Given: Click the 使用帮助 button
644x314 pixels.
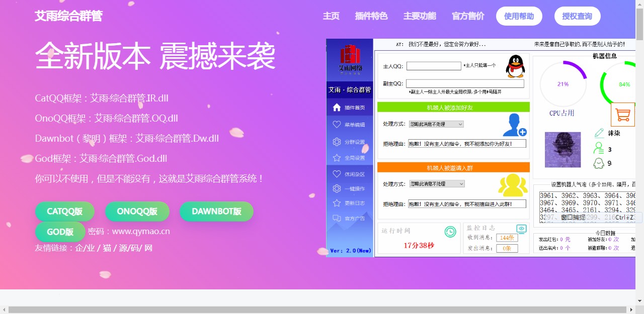Looking at the screenshot, I should 519,16.
